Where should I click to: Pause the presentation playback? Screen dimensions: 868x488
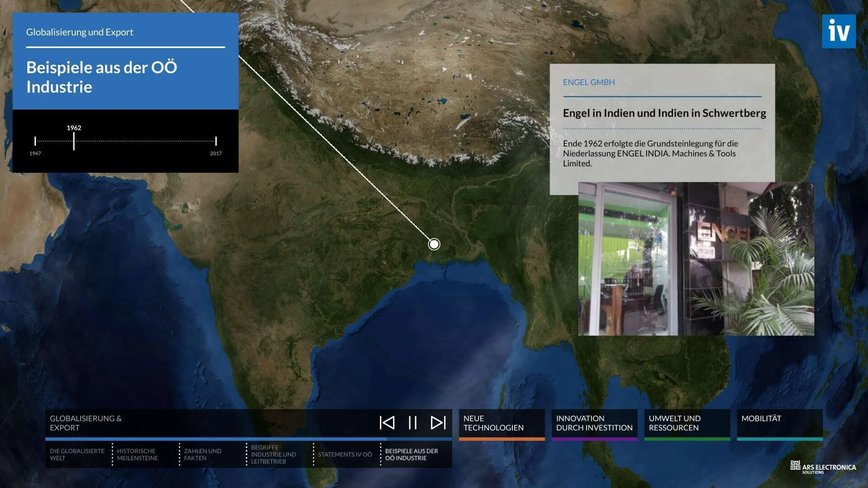pyautogui.click(x=412, y=423)
